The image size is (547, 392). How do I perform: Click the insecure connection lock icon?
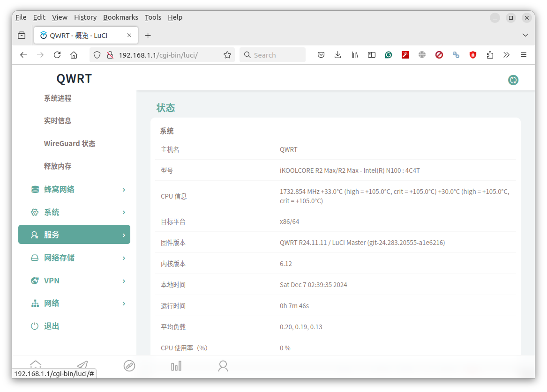coord(110,55)
